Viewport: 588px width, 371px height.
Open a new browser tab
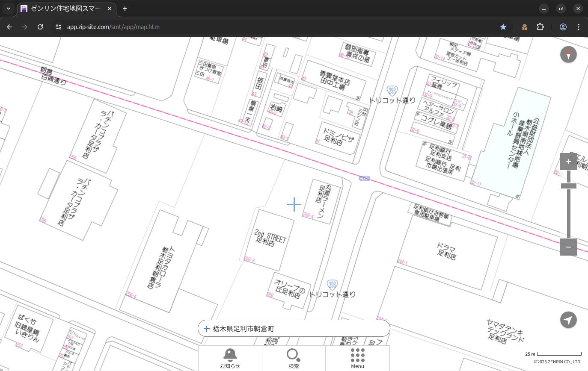coord(125,9)
